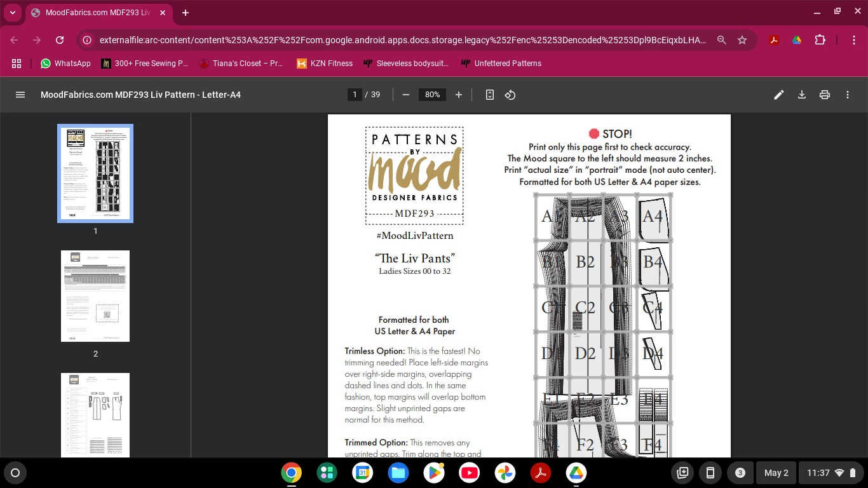This screenshot has width=868, height=488.
Task: Select page 2 thumbnail
Action: coord(95,296)
